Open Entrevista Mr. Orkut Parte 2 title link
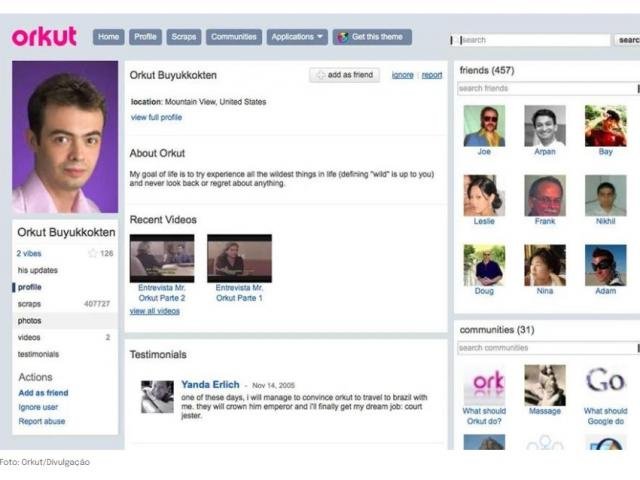The height and width of the screenshot is (480, 640). click(162, 293)
